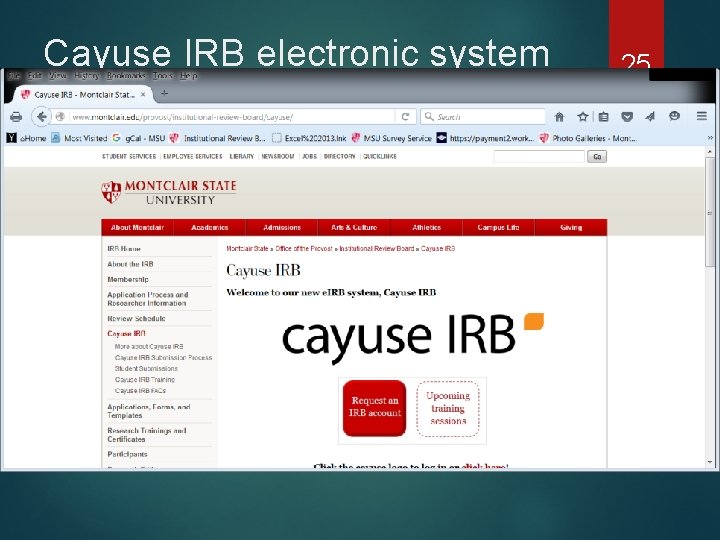The width and height of the screenshot is (720, 540).
Task: Bookmark this page with the star icon
Action: point(583,117)
